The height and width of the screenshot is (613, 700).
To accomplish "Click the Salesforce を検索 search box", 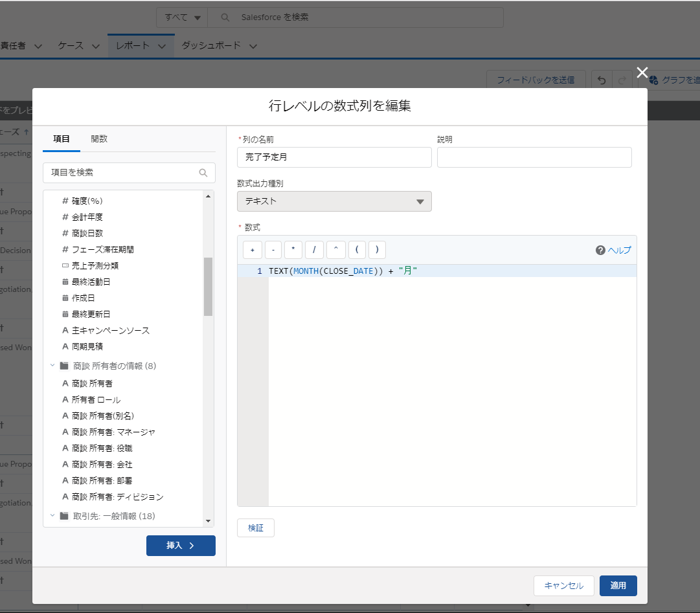I will pyautogui.click(x=356, y=17).
